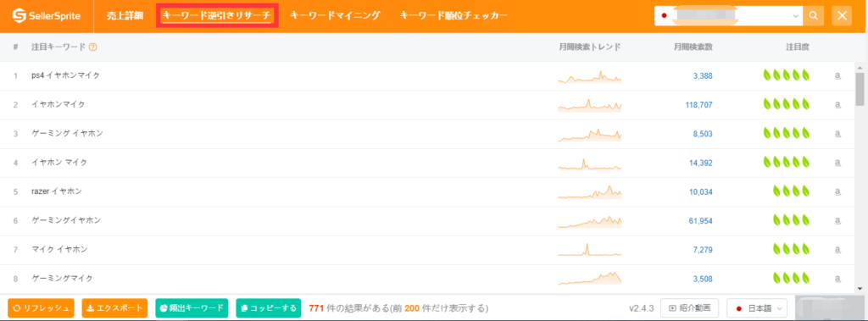Click the help icon beside 注目キーワード
The width and height of the screenshot is (868, 321).
pos(93,47)
